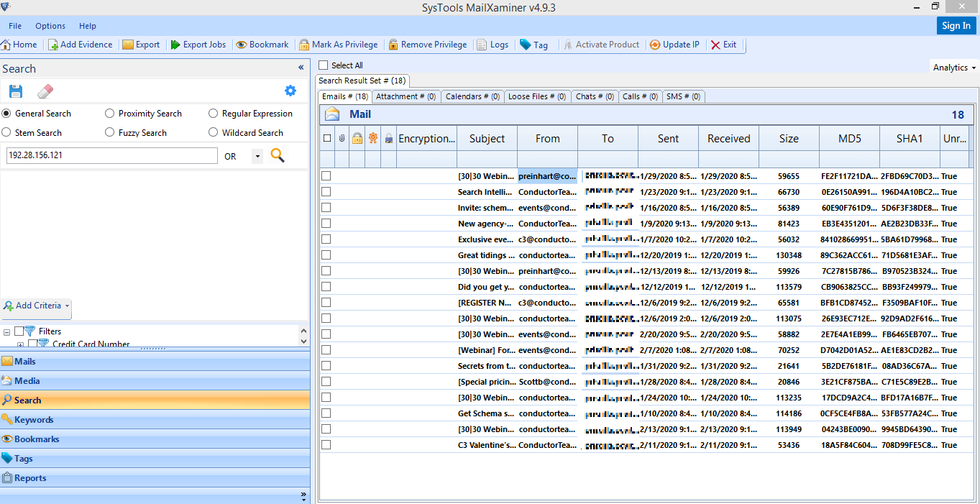Sort by the Subject column header
This screenshot has width=980, height=504.
(487, 139)
